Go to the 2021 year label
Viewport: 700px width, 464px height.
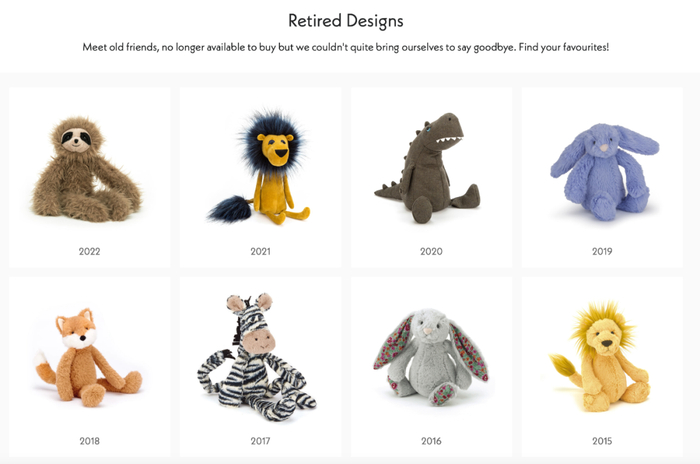[260, 251]
